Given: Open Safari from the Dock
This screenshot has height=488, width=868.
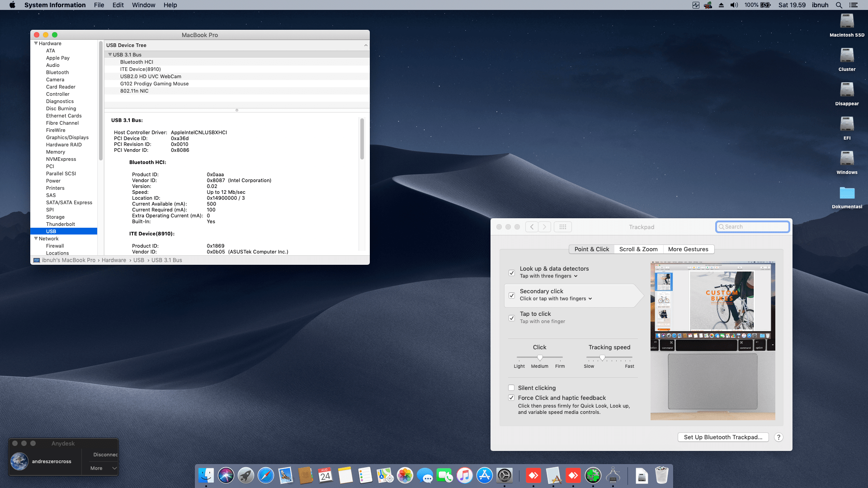Looking at the screenshot, I should tap(266, 475).
